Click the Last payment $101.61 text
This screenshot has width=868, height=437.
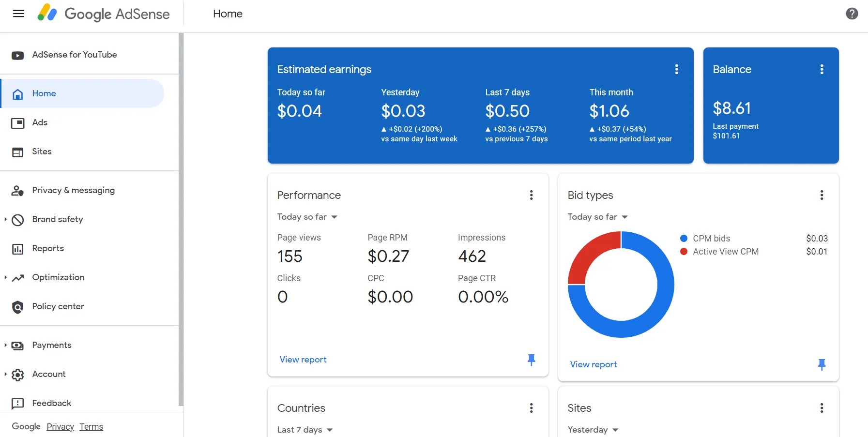tap(735, 131)
